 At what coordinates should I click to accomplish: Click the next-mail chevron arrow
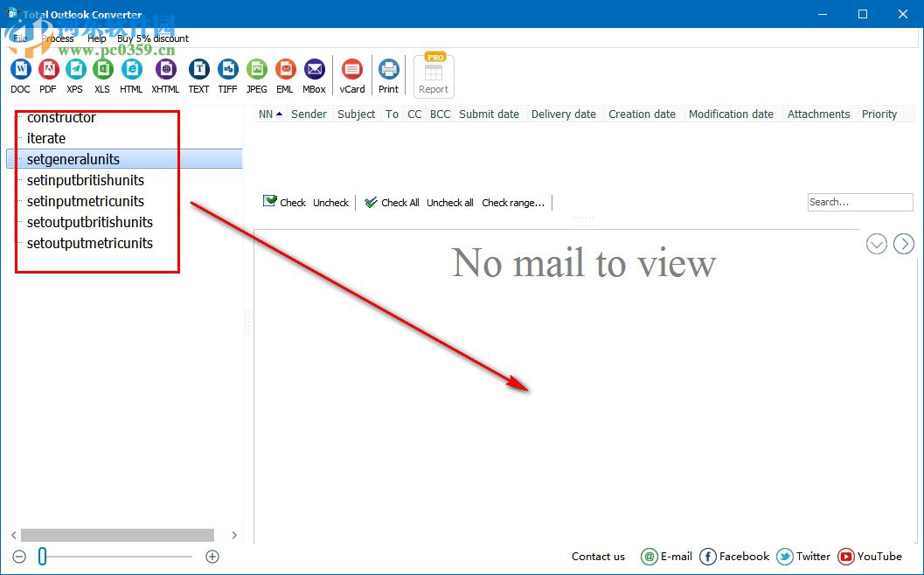click(x=904, y=244)
